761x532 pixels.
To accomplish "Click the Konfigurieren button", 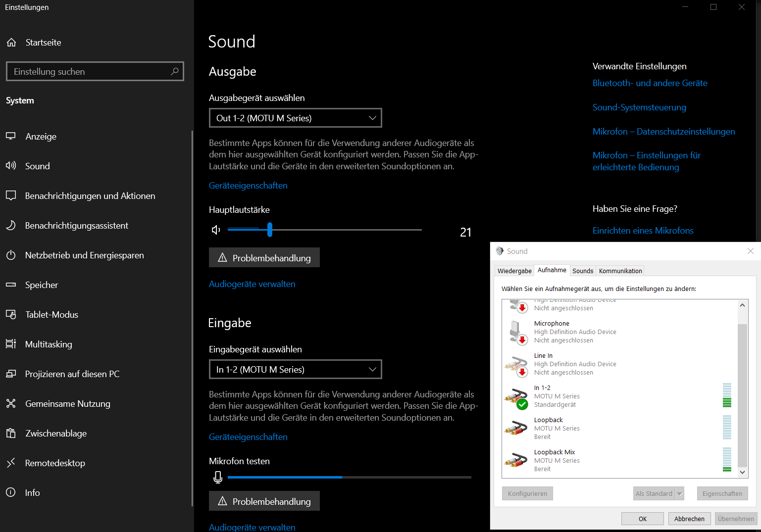I will tap(527, 493).
